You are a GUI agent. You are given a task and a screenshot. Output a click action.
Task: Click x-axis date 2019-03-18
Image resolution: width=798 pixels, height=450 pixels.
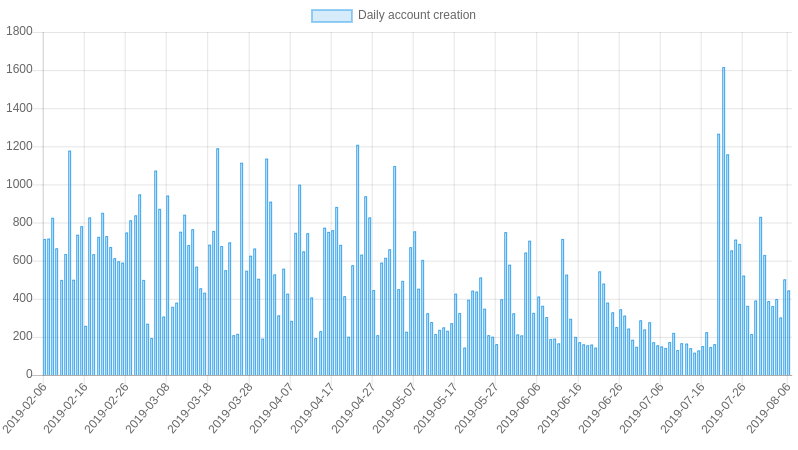[190, 408]
